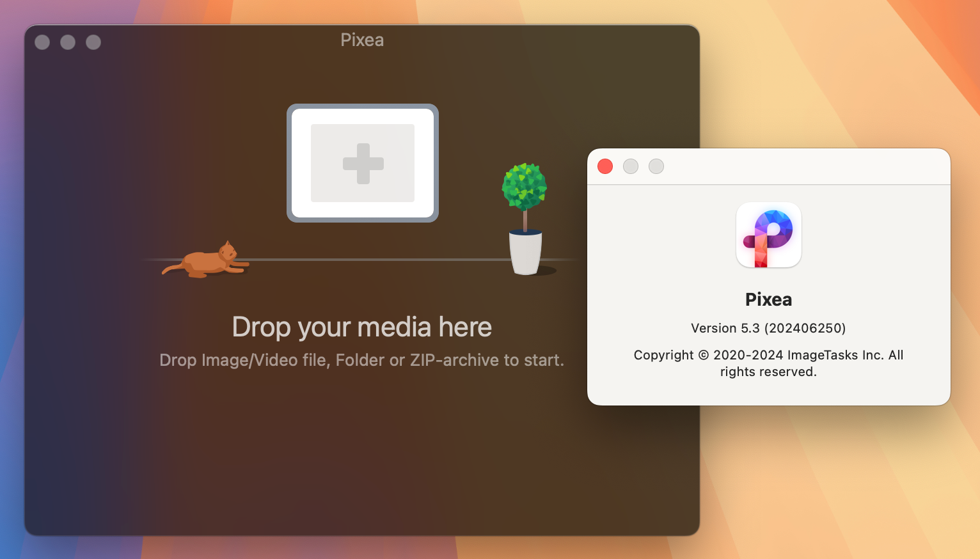Click the bold Pixea name in About window
Image resolution: width=980 pixels, height=559 pixels.
[768, 299]
